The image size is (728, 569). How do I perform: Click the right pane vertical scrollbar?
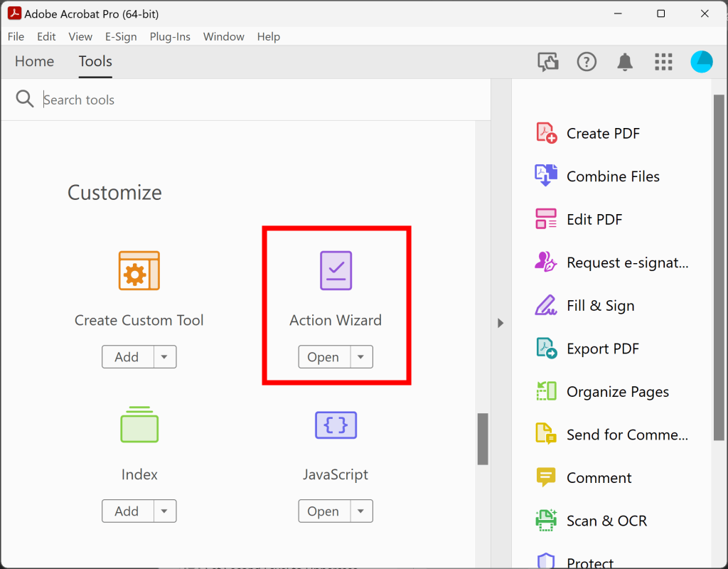click(719, 267)
